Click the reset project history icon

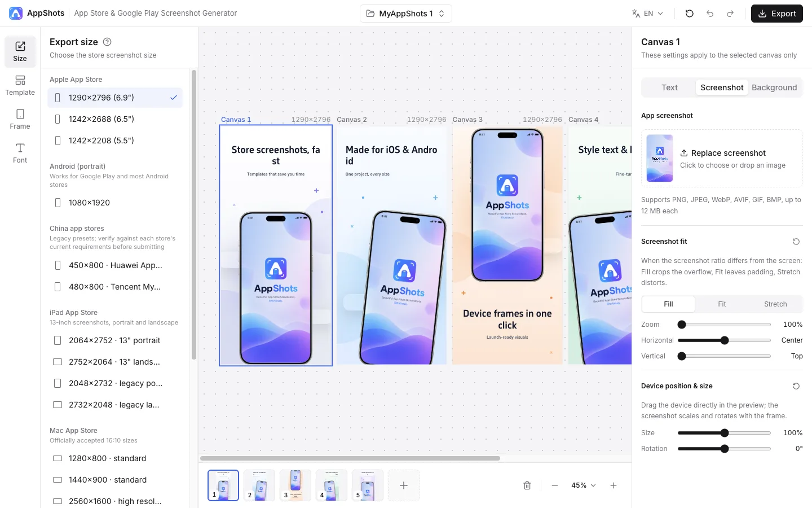(x=689, y=14)
